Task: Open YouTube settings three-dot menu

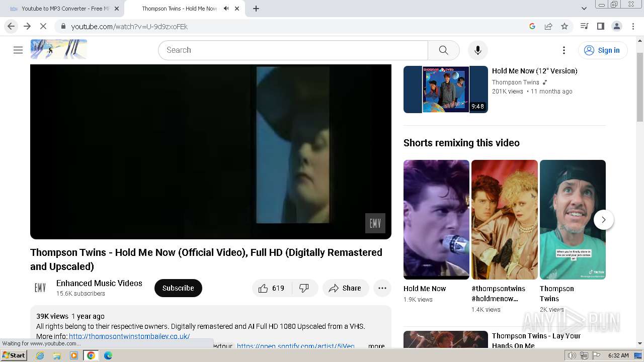Action: [x=564, y=50]
